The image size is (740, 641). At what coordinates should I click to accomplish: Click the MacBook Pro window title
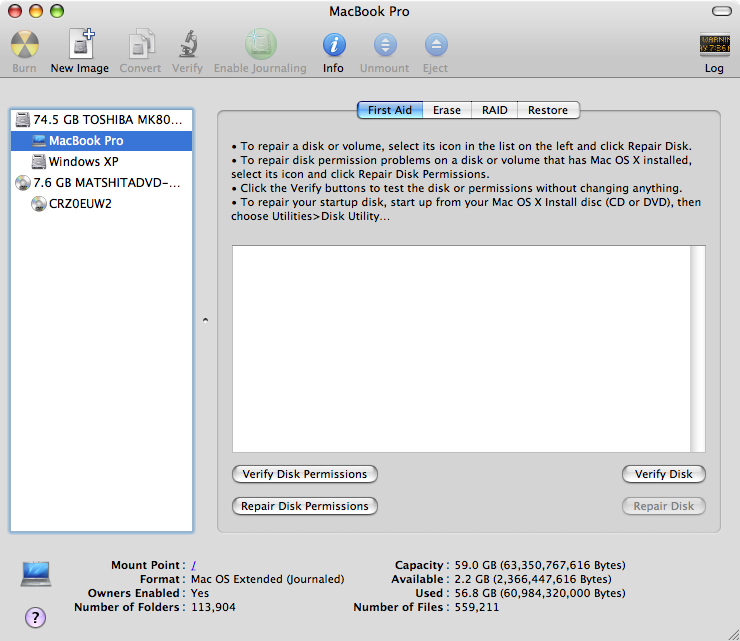(x=369, y=11)
